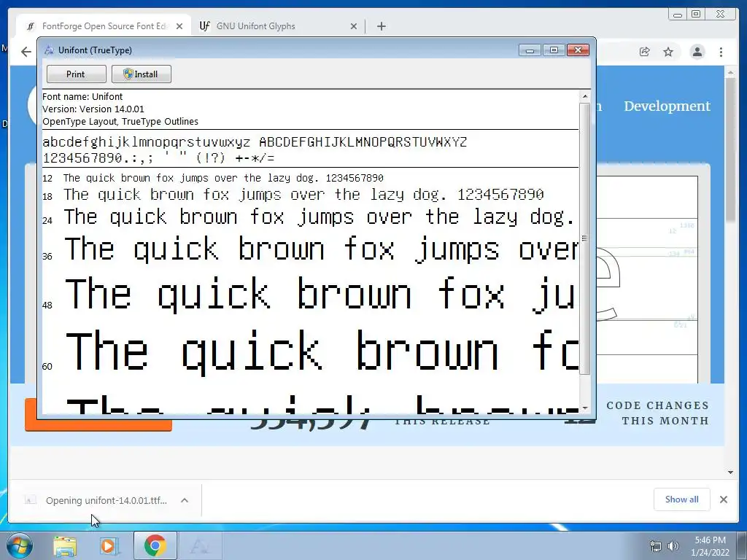Install the Unifont font
The height and width of the screenshot is (560, 747).
141,74
